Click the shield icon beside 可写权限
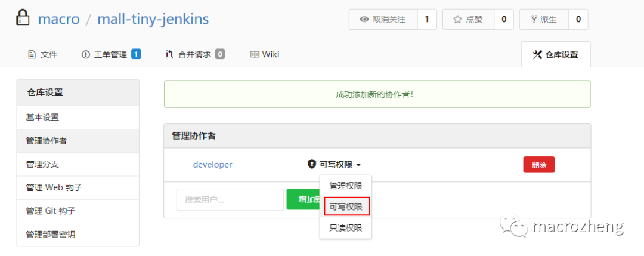 coord(312,164)
